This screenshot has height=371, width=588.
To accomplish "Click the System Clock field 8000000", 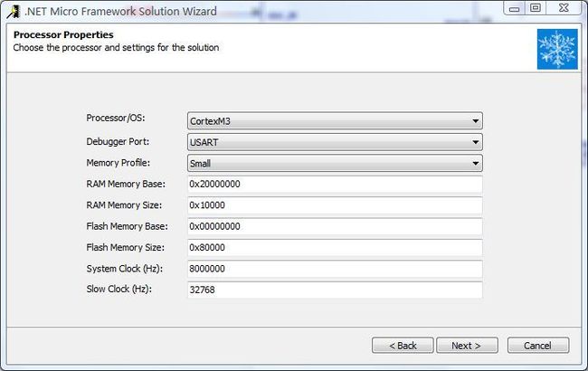I will [x=335, y=269].
